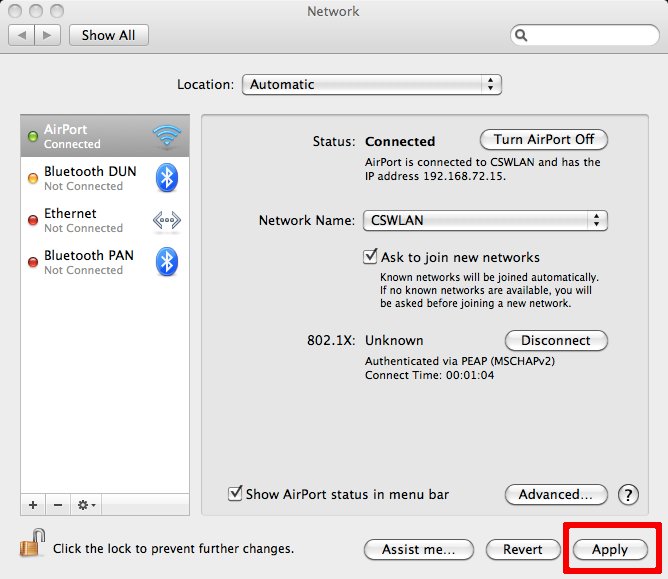668x579 pixels.
Task: Click Show All button
Action: (109, 35)
